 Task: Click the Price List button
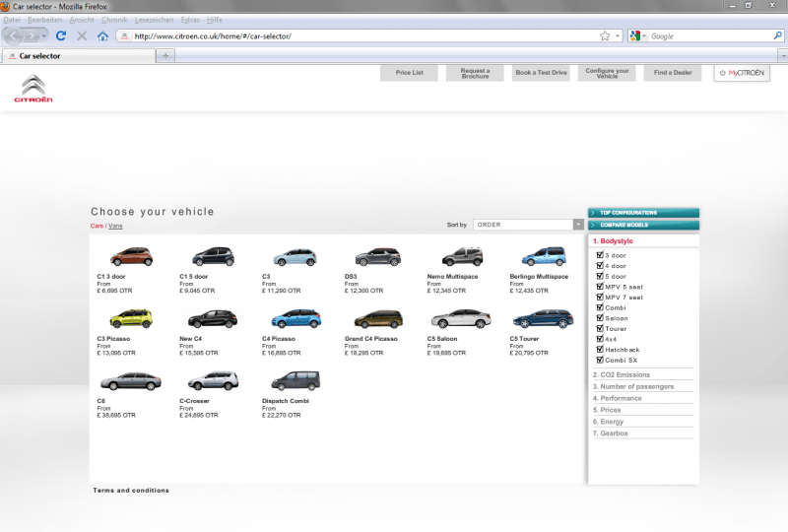409,73
